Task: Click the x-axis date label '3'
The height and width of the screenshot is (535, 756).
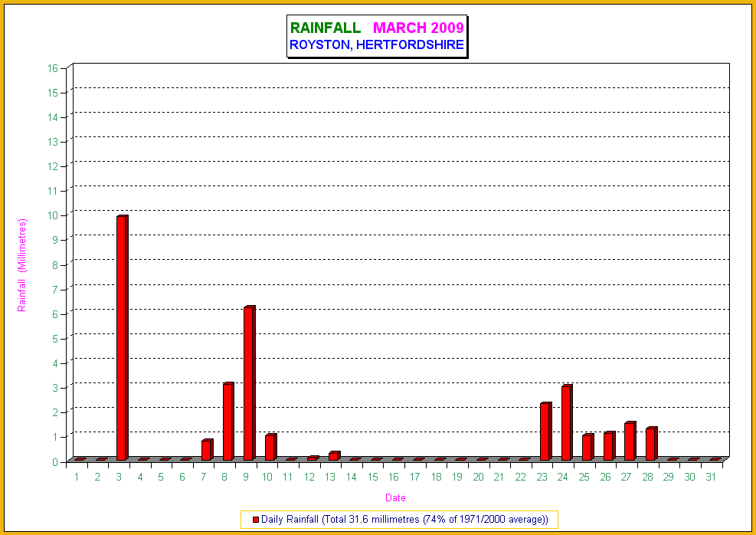Action: point(119,477)
